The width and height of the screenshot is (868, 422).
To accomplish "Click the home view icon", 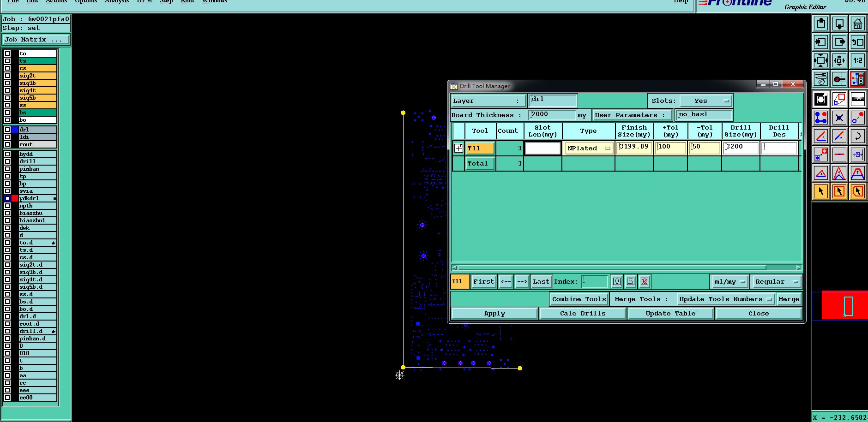I will coord(857,24).
